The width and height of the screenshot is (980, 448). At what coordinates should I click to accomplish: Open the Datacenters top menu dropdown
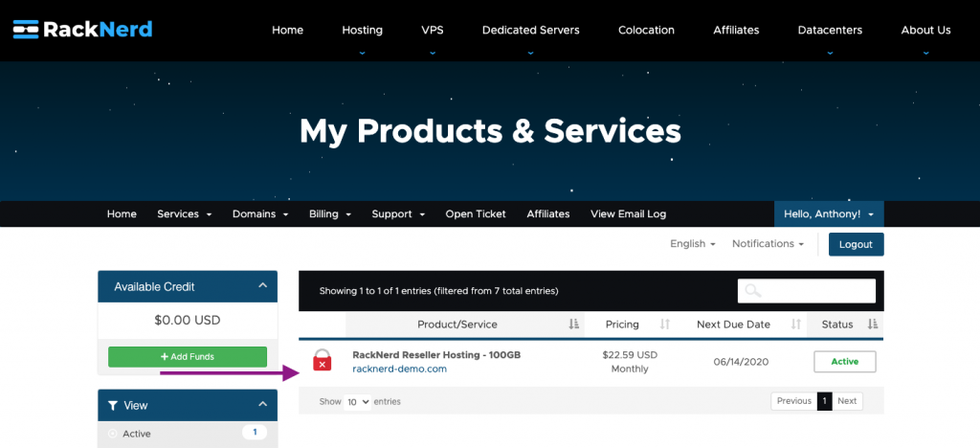830,30
